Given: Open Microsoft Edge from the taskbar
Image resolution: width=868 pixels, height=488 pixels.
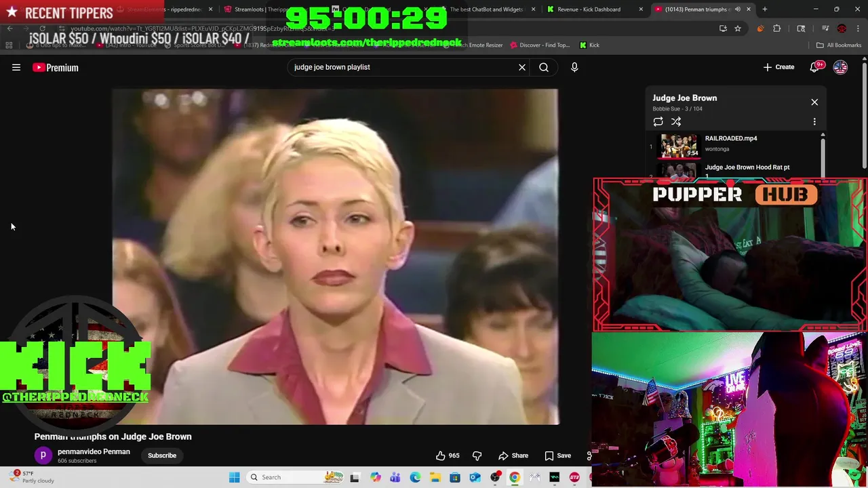Looking at the screenshot, I should click(415, 477).
